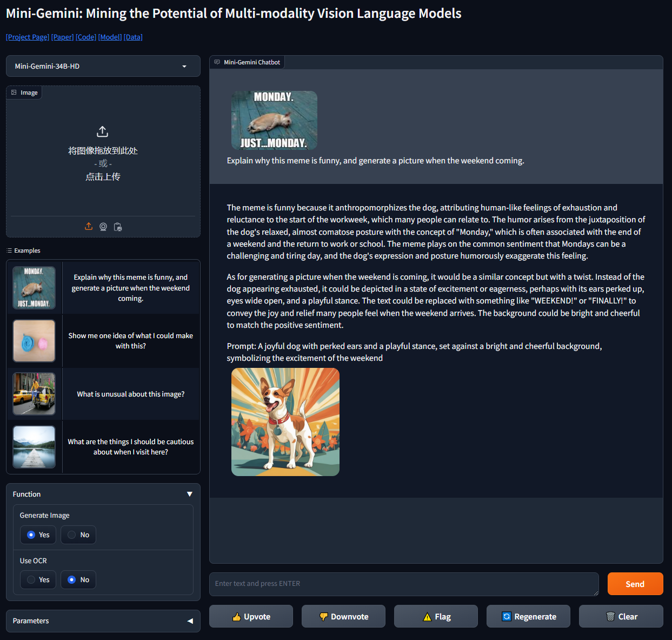This screenshot has width=672, height=640.
Task: Click the lake pier example thumbnail
Action: (34, 447)
